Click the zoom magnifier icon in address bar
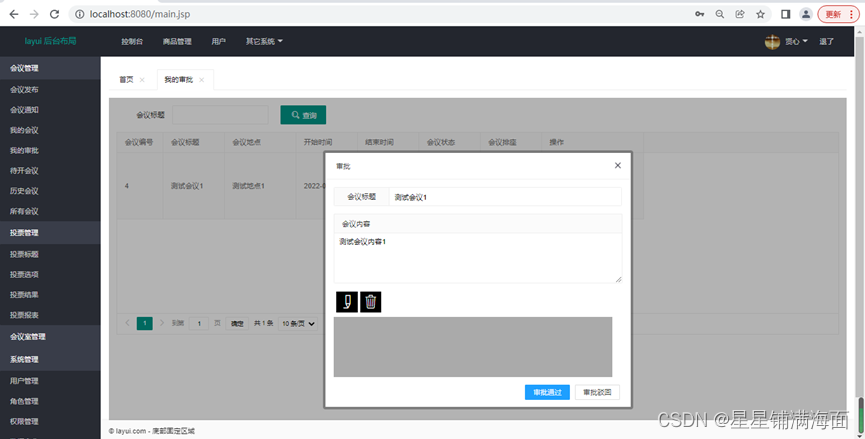This screenshot has width=865, height=439. [720, 14]
